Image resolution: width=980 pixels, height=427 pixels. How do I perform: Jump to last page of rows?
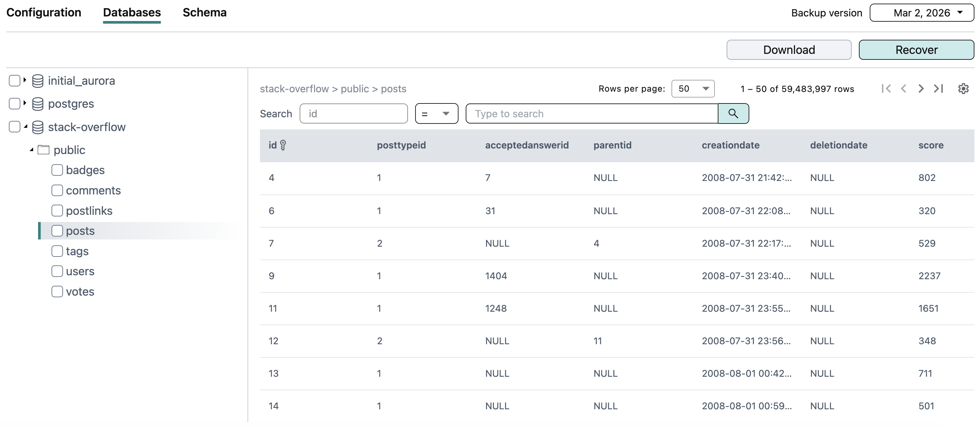939,89
